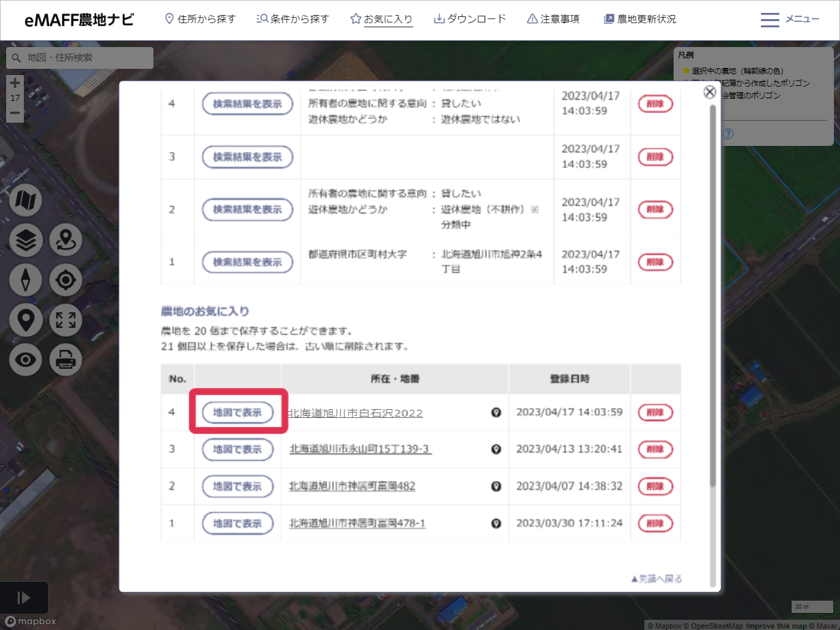Screen dimensions: 840x630
Task: Open 農地更新状況 in the top navigation
Action: [640, 19]
